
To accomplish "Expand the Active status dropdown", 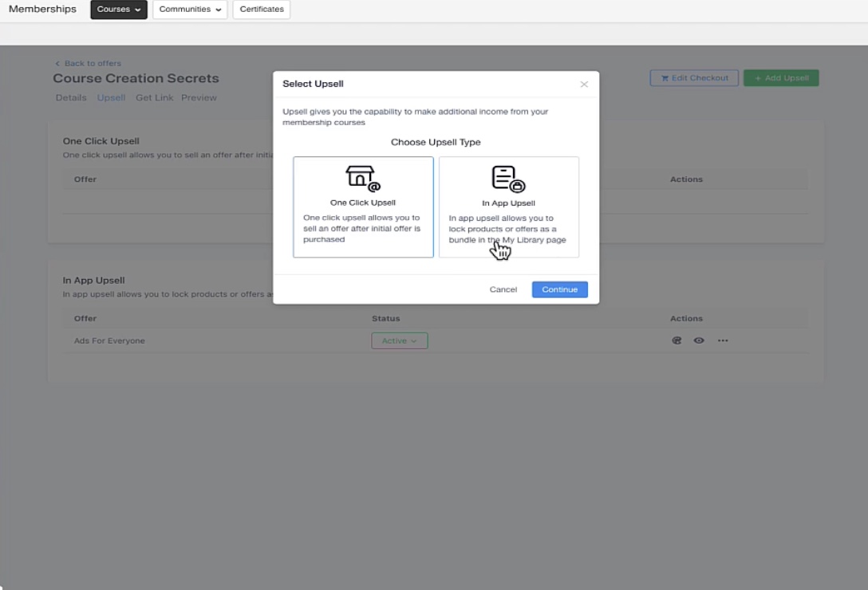I will click(399, 340).
